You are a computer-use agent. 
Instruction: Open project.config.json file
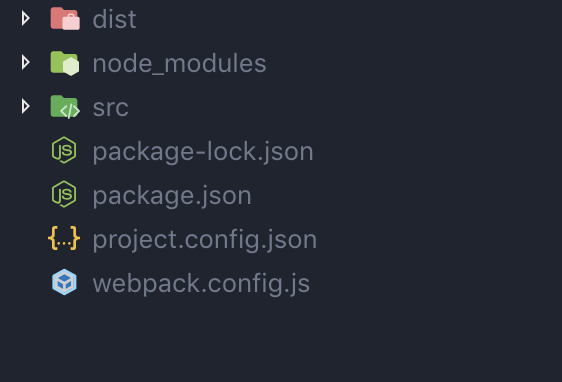click(x=205, y=240)
